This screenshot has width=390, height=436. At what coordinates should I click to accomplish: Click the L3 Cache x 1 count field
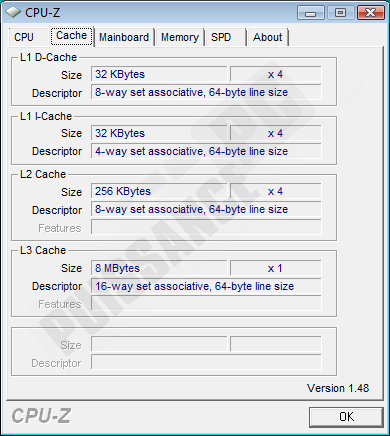(x=276, y=268)
